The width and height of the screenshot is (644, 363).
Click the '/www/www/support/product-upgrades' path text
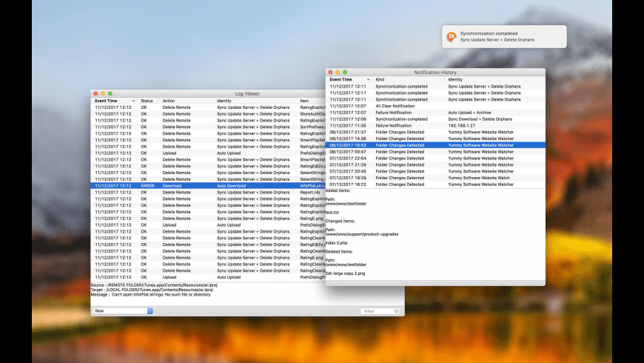point(362,234)
